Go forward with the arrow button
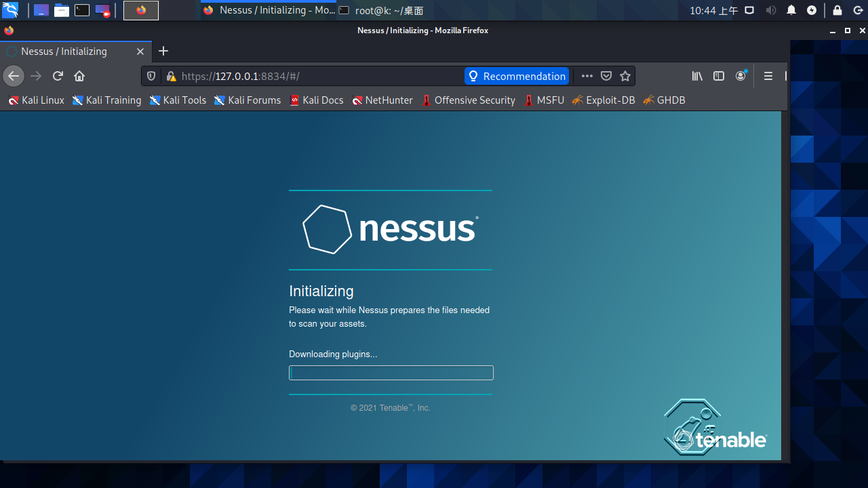This screenshot has height=488, width=868. (x=37, y=76)
